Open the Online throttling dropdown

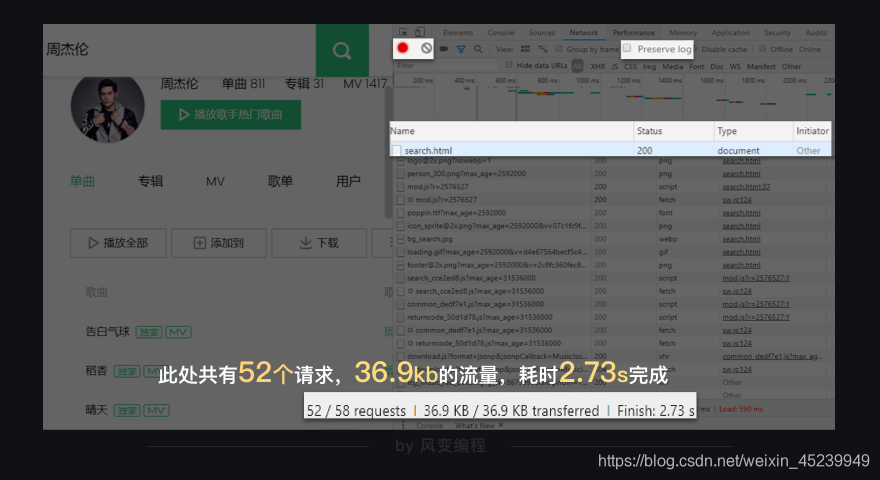810,49
